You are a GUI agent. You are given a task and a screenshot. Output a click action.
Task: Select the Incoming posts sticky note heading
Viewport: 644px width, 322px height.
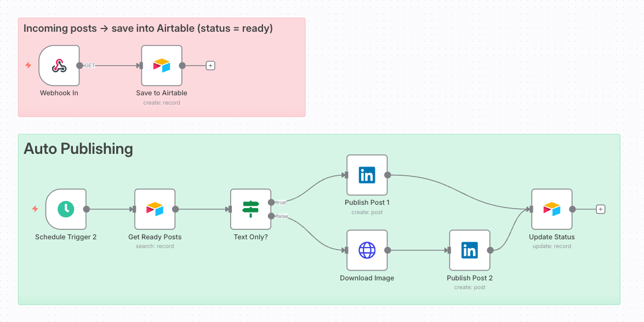148,28
